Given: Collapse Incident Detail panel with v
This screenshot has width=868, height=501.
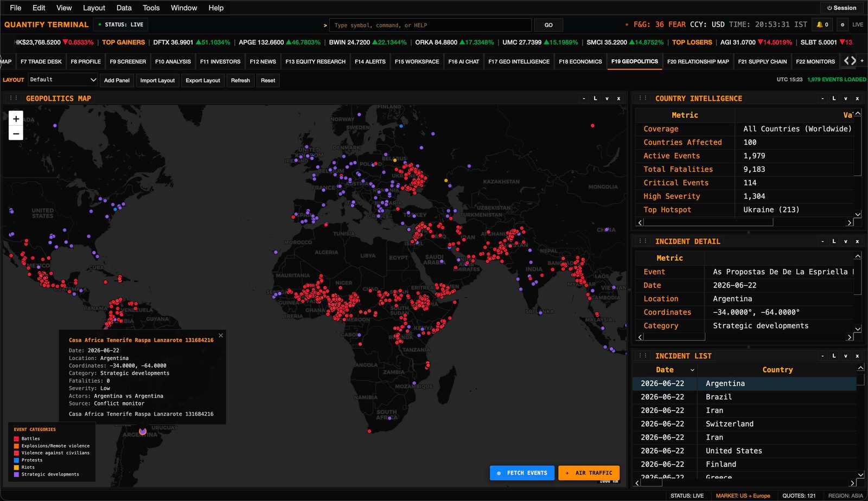Looking at the screenshot, I should [846, 241].
